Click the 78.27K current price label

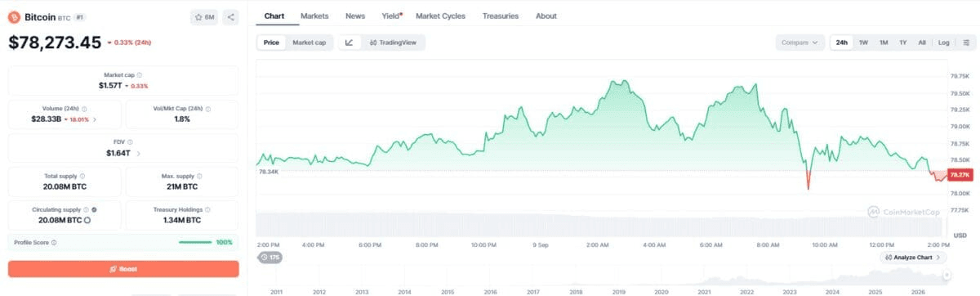[960, 175]
